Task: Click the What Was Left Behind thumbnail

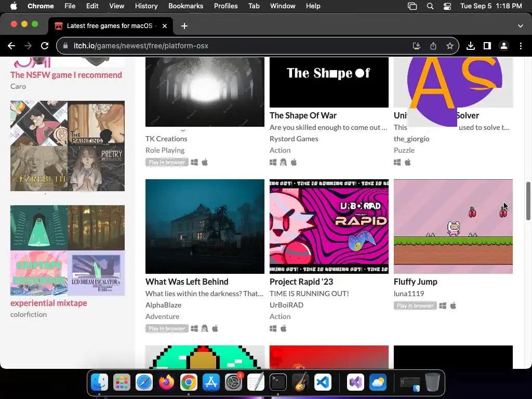Action: [x=205, y=227]
